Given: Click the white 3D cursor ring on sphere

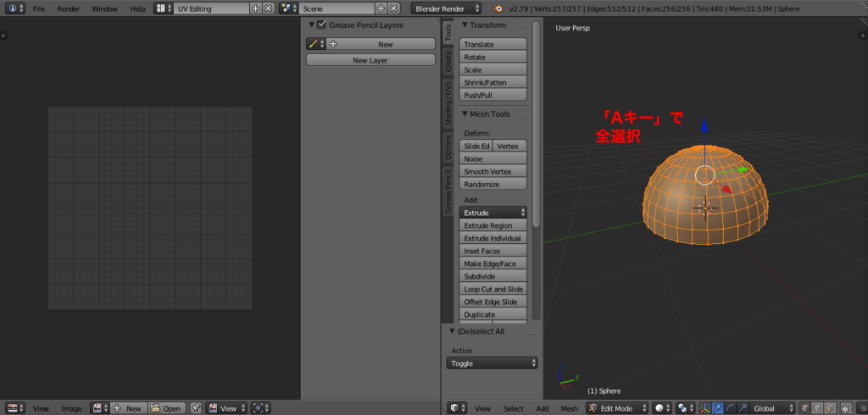Looking at the screenshot, I should coord(705,174).
